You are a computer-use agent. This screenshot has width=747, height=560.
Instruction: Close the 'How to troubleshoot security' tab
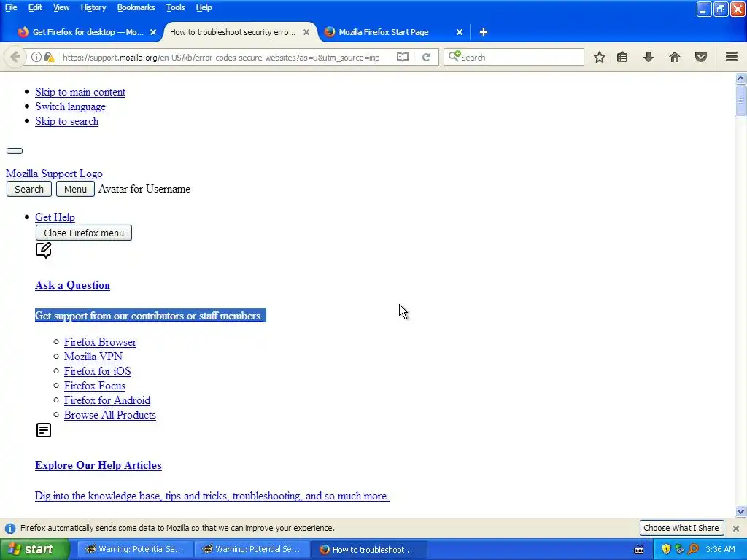tap(306, 32)
